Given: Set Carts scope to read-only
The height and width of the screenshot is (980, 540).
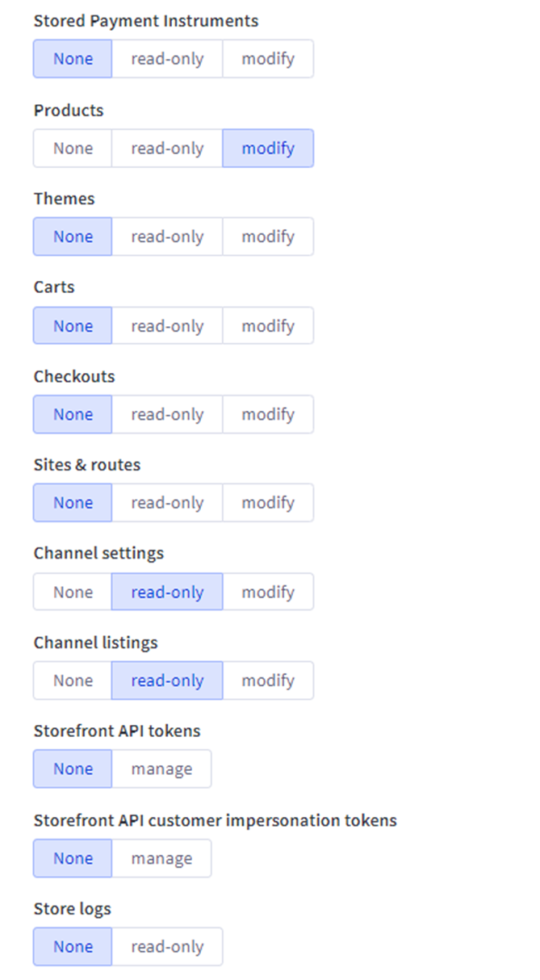Looking at the screenshot, I should (167, 326).
